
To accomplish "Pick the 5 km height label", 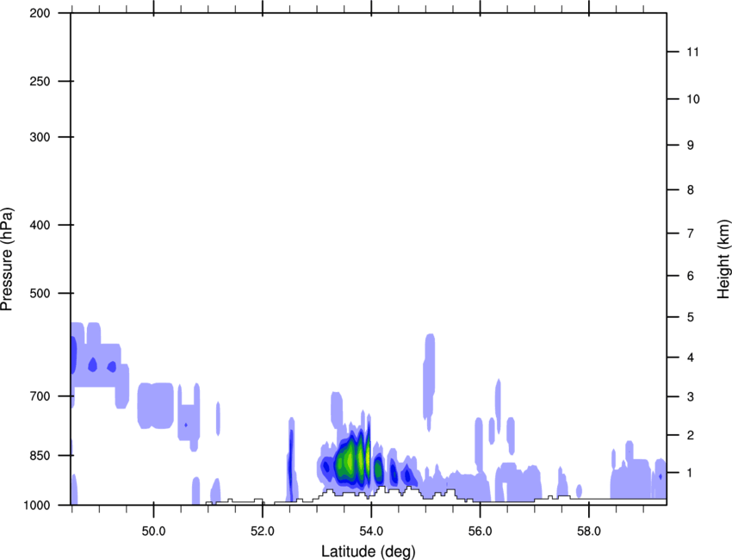I will [690, 318].
